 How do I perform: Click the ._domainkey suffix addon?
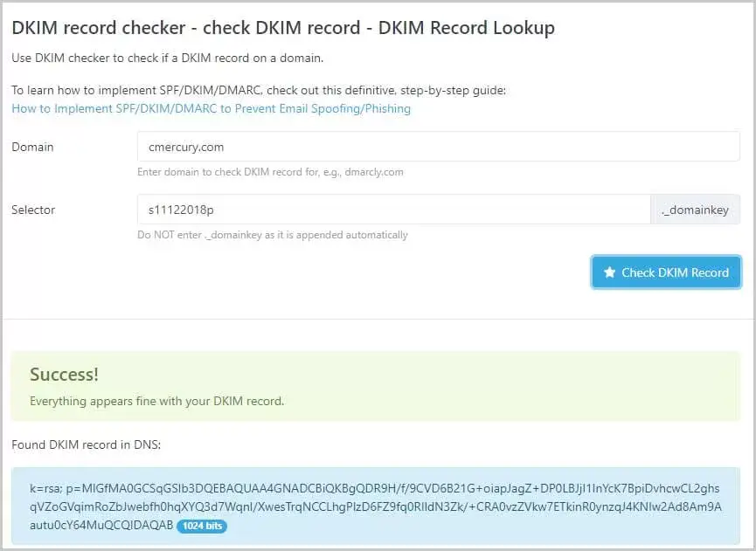click(x=695, y=210)
